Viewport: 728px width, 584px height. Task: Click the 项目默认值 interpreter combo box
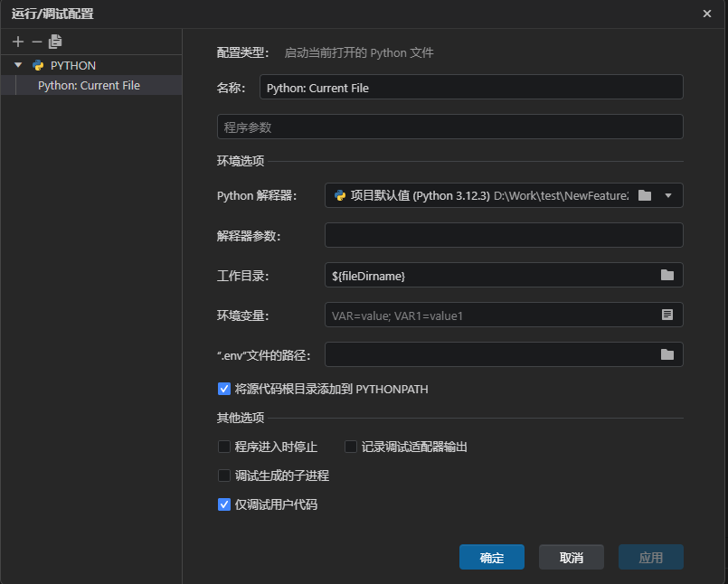point(504,195)
